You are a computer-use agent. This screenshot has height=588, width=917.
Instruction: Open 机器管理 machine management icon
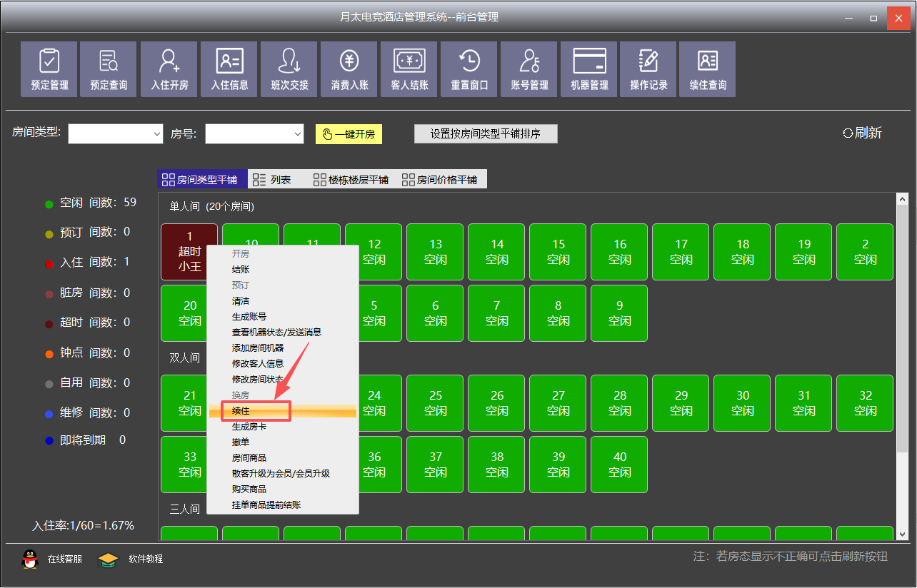tap(589, 69)
